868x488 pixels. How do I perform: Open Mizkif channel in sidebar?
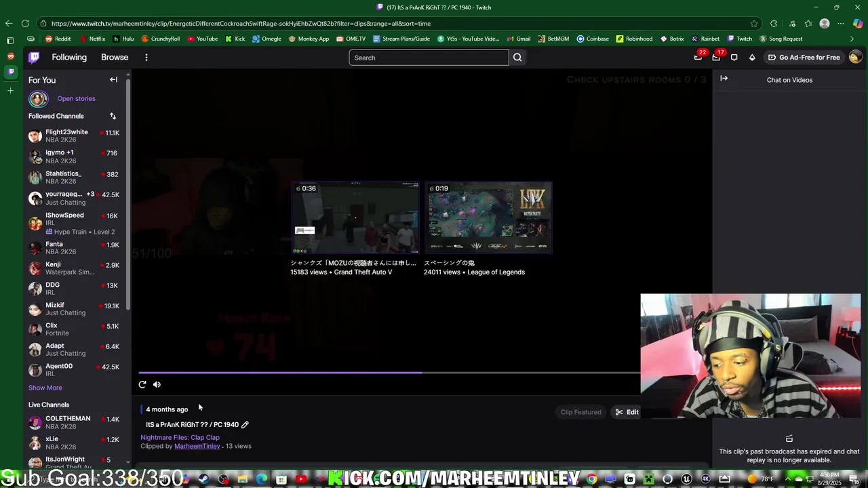75,308
